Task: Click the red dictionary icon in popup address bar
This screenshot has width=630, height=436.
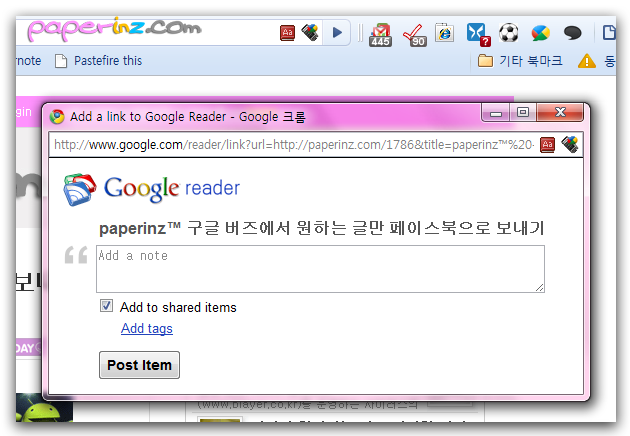Action: [548, 145]
